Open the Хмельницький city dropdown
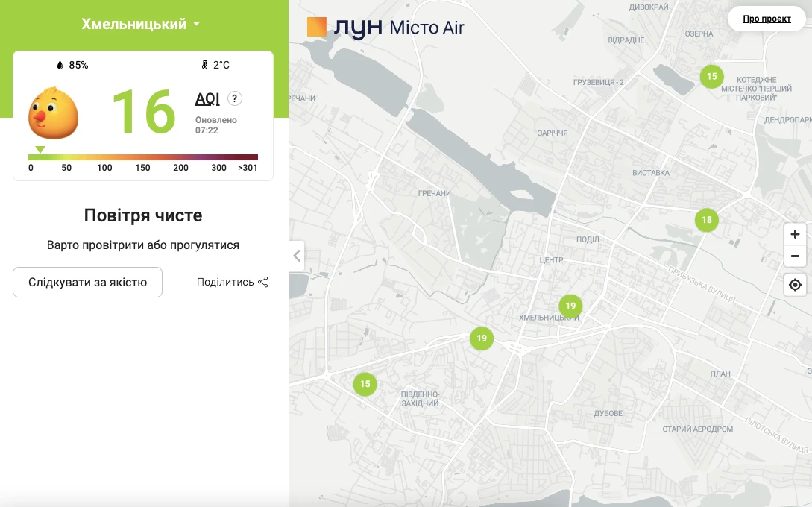812x507 pixels. pyautogui.click(x=140, y=24)
